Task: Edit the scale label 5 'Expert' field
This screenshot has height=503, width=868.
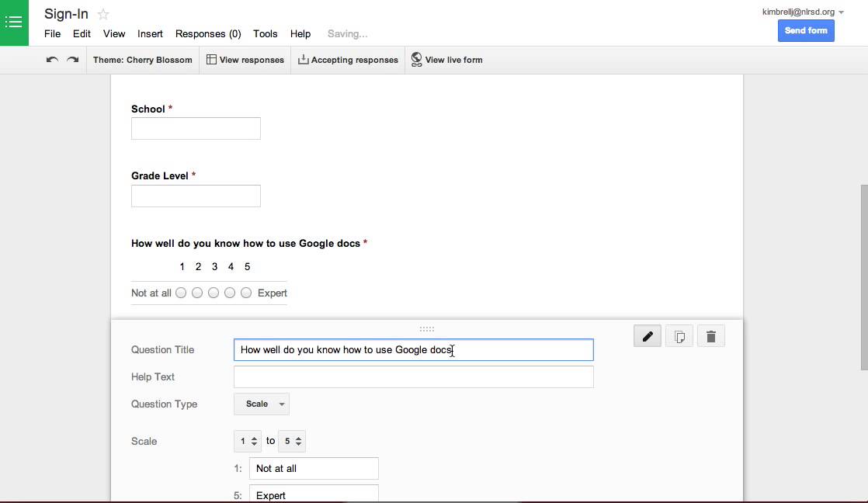Action: pyautogui.click(x=314, y=494)
